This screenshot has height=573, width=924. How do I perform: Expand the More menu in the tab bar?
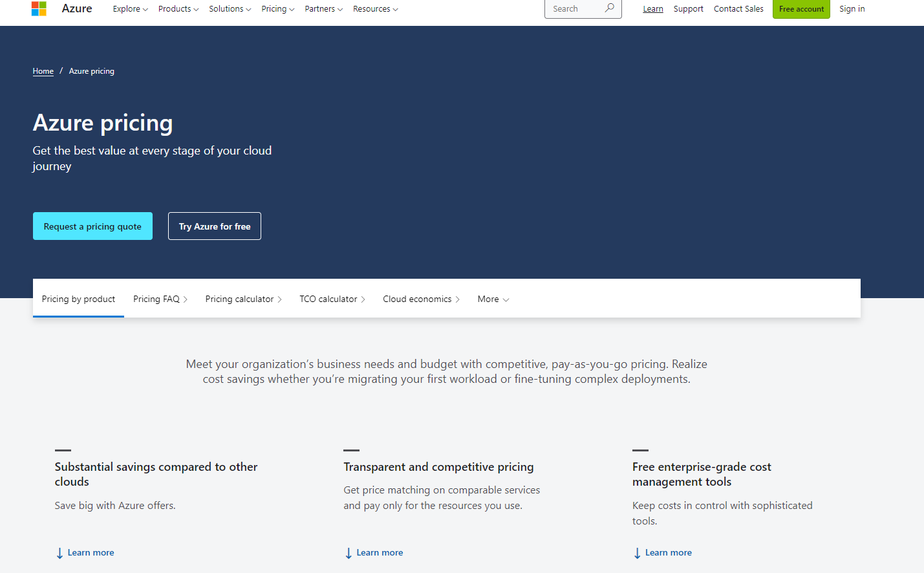tap(493, 298)
